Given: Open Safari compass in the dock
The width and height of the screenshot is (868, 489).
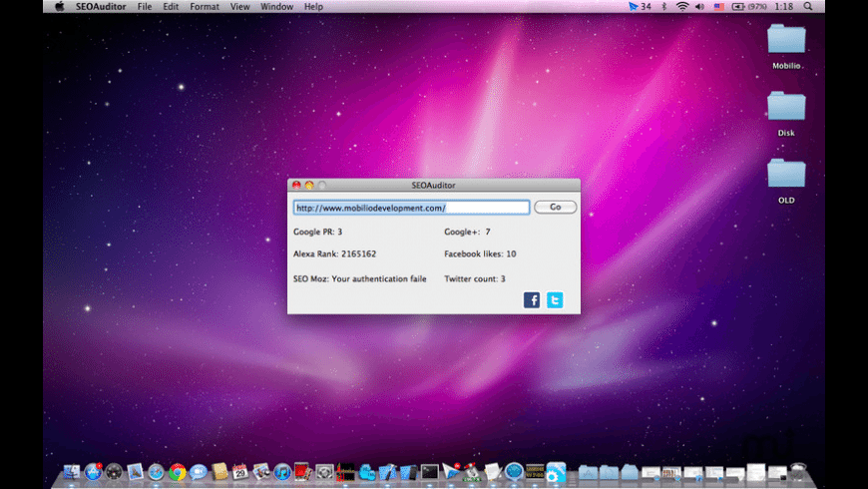Looking at the screenshot, I should pyautogui.click(x=156, y=472).
